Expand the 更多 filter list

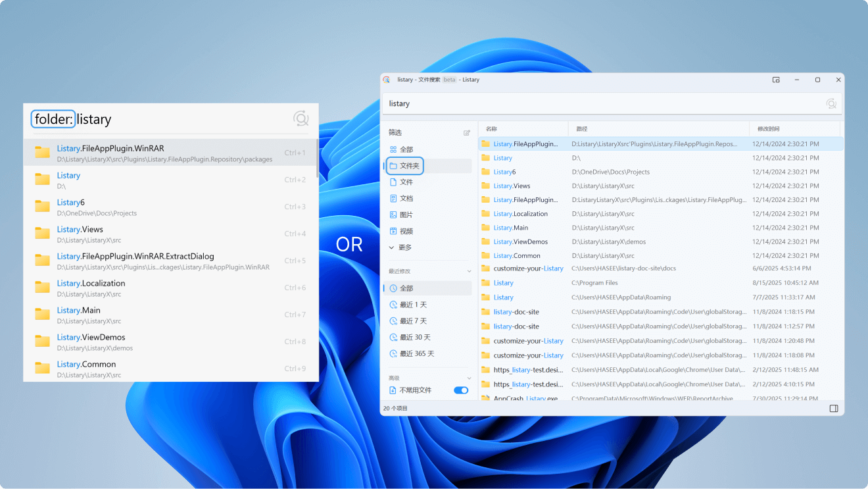tap(401, 247)
